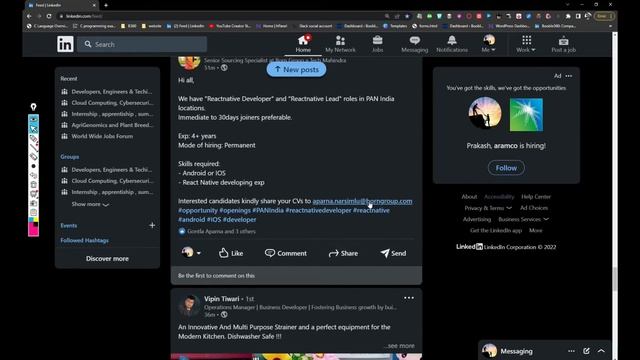640x360 pixels.
Task: Open the Work apps dropdown
Action: [x=526, y=44]
